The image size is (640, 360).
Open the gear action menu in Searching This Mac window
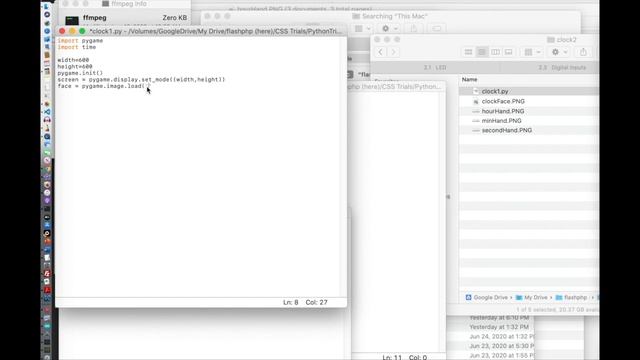pyautogui.click(x=389, y=29)
